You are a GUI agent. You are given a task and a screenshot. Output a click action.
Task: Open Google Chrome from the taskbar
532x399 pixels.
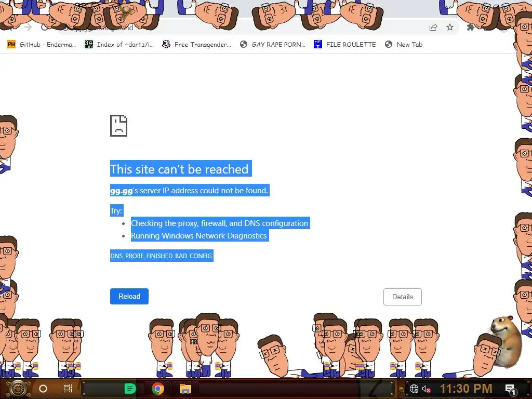coord(158,389)
